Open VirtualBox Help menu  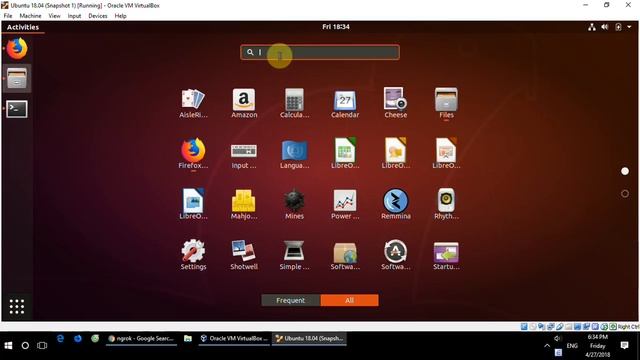pyautogui.click(x=120, y=16)
